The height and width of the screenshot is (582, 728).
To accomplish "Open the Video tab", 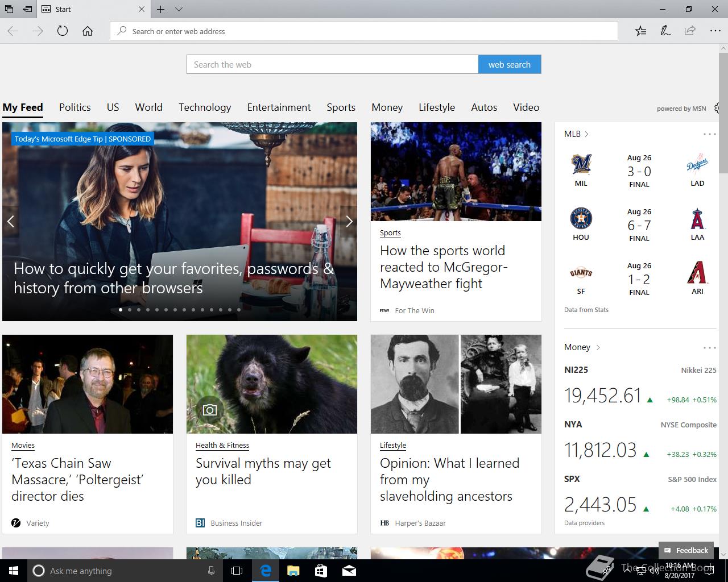I will (526, 107).
